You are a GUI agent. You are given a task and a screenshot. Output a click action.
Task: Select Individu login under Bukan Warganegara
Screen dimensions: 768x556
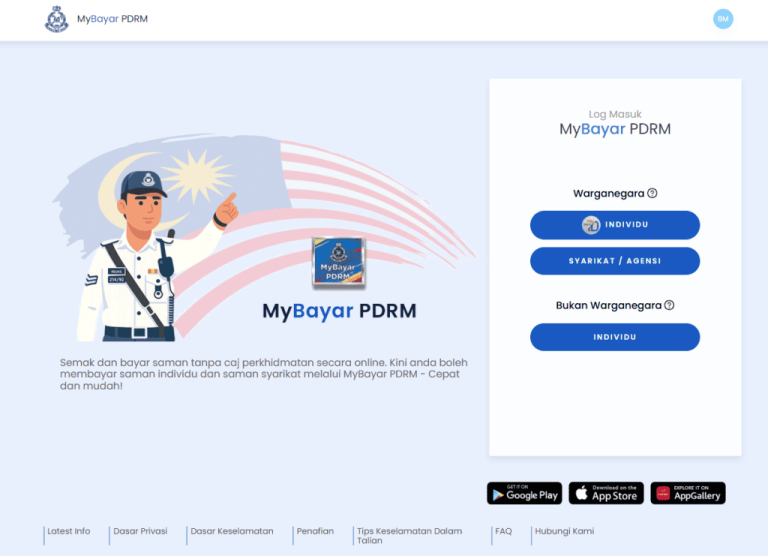pyautogui.click(x=615, y=337)
